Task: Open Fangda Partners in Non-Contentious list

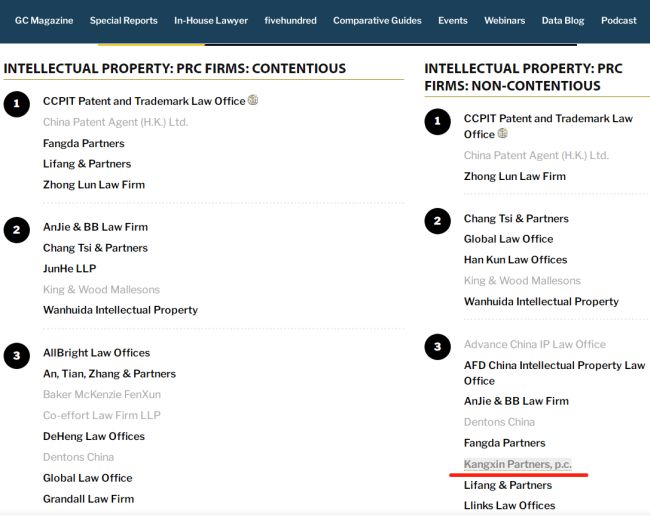Action: (x=504, y=443)
